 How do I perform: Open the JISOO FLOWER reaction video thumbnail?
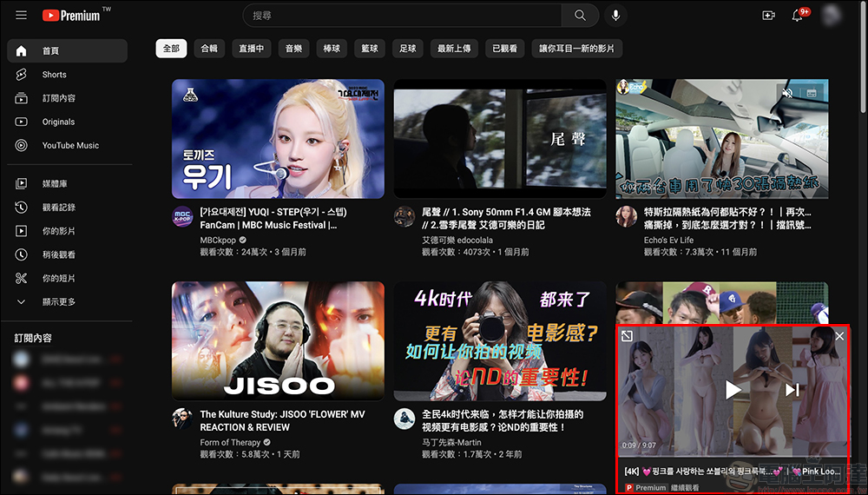click(278, 340)
